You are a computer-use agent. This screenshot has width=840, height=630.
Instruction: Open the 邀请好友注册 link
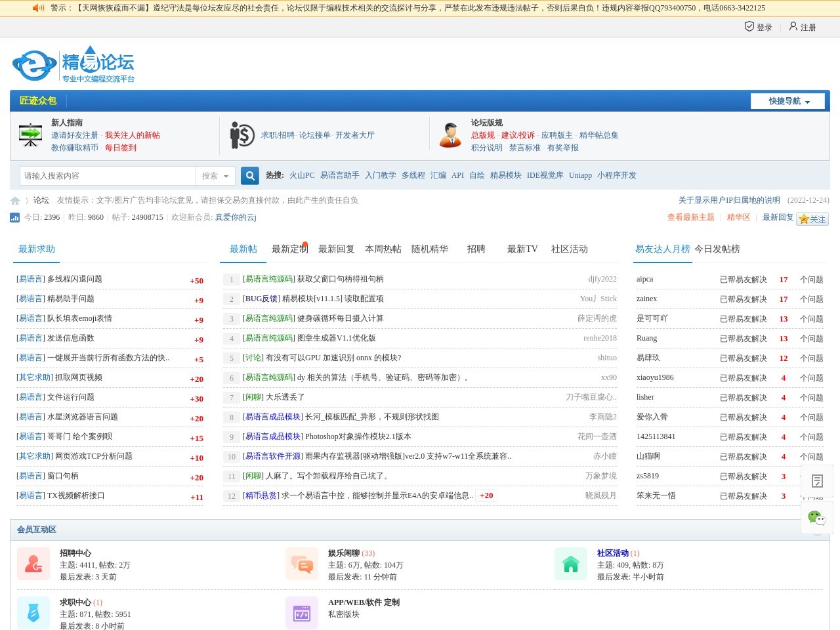tap(75, 135)
